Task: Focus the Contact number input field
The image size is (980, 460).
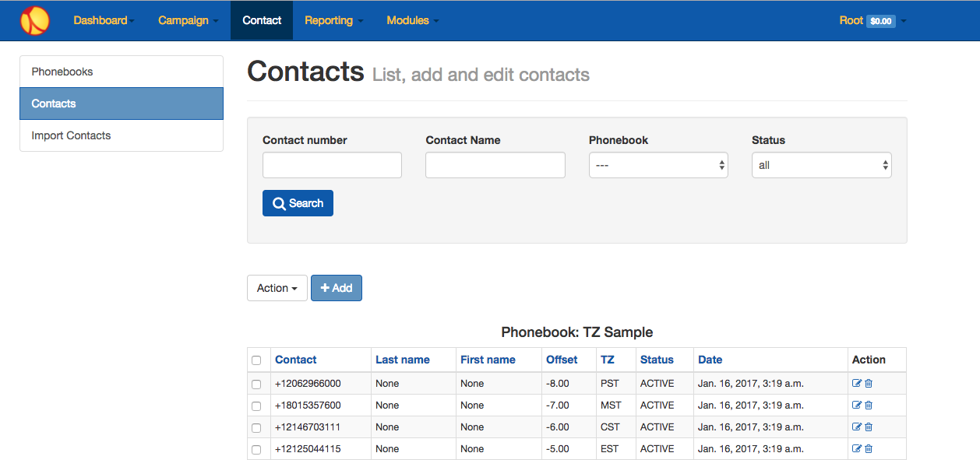Action: [332, 165]
